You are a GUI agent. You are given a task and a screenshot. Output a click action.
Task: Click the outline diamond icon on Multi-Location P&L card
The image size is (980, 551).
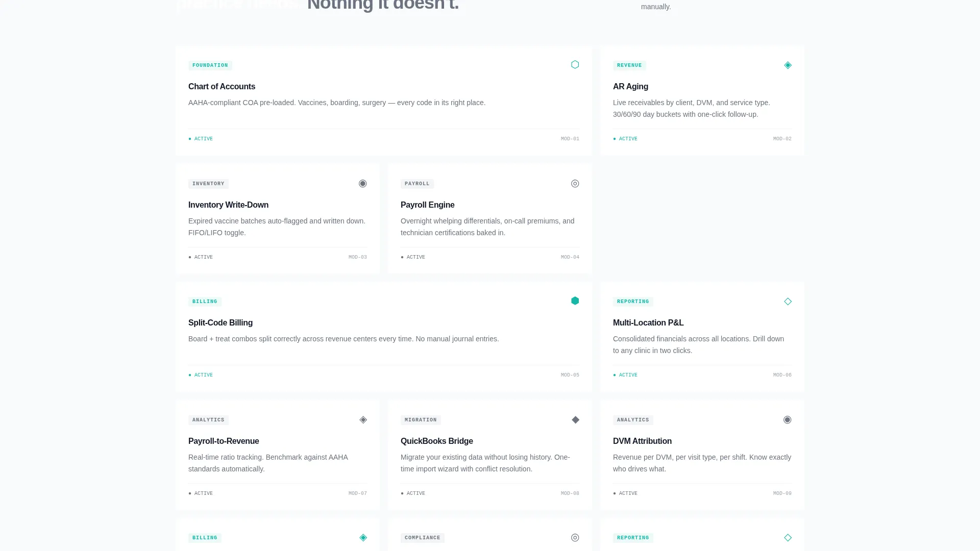(788, 302)
